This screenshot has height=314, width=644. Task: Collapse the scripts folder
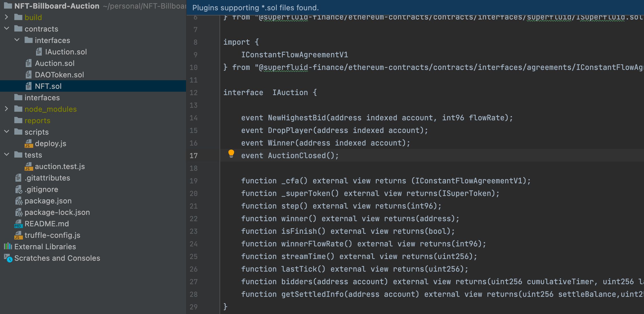tap(6, 132)
